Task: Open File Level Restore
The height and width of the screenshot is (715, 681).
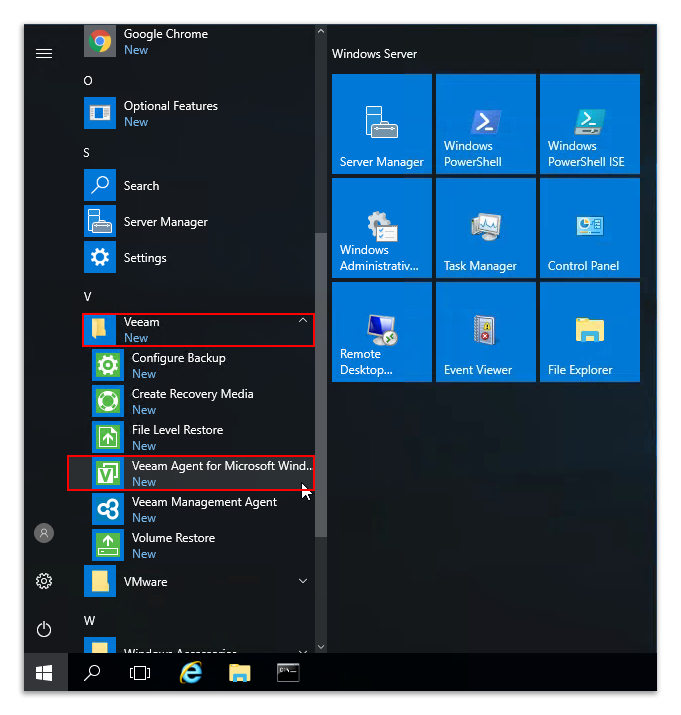Action: pyautogui.click(x=177, y=437)
